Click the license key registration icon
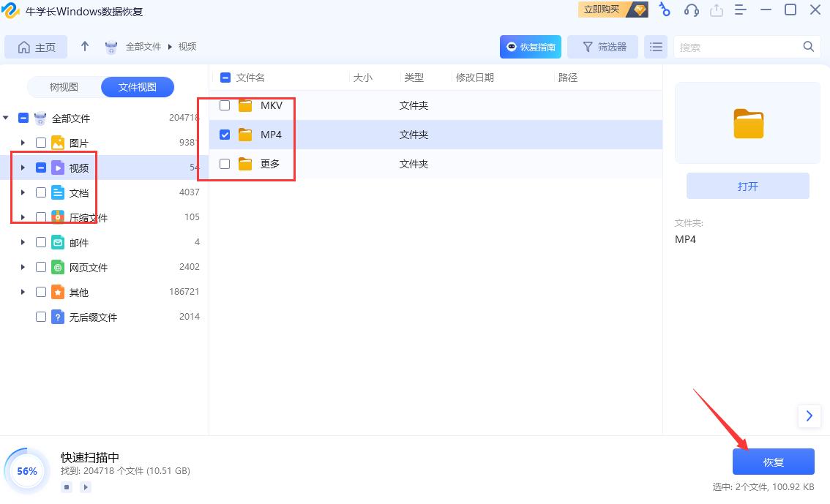Image resolution: width=830 pixels, height=504 pixels. (x=664, y=10)
